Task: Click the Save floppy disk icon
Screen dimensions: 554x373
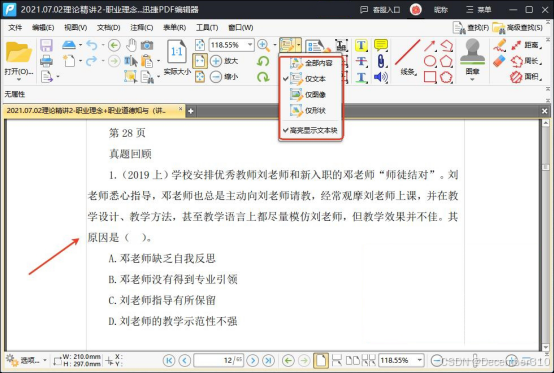Action: tap(46, 45)
